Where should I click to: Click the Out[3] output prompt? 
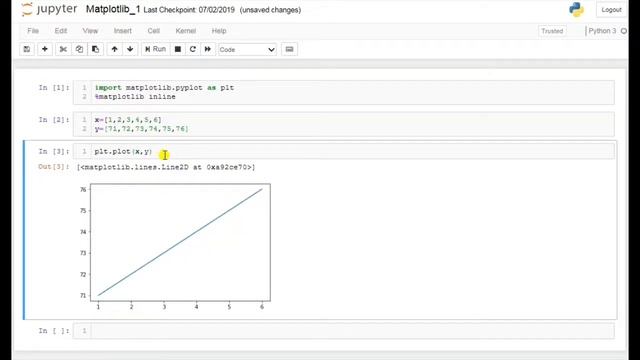coord(53,167)
